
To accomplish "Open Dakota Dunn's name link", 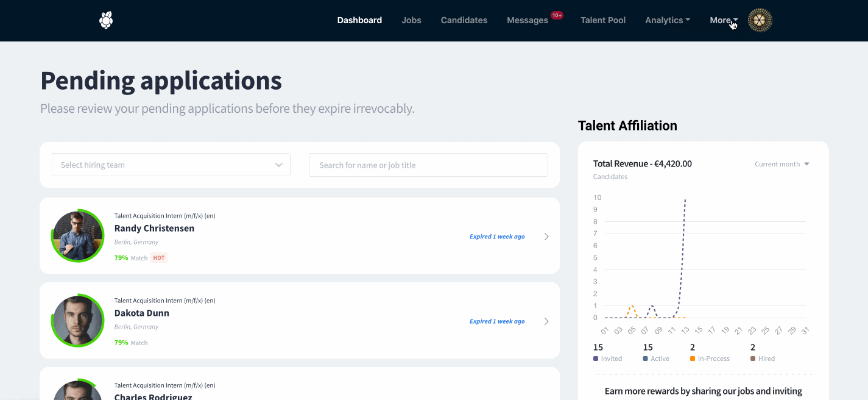I will (x=142, y=313).
